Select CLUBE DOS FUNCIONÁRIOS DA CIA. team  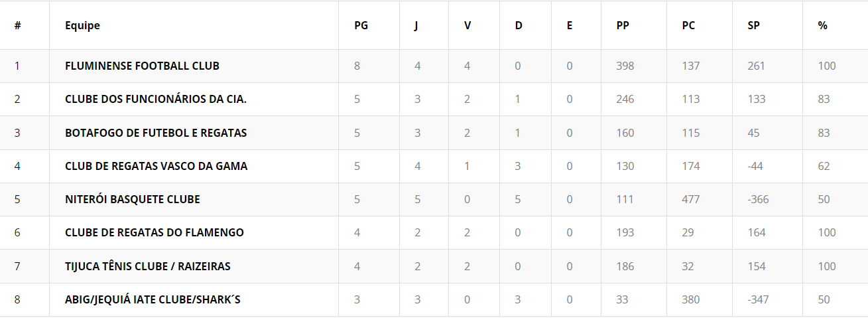(156, 100)
